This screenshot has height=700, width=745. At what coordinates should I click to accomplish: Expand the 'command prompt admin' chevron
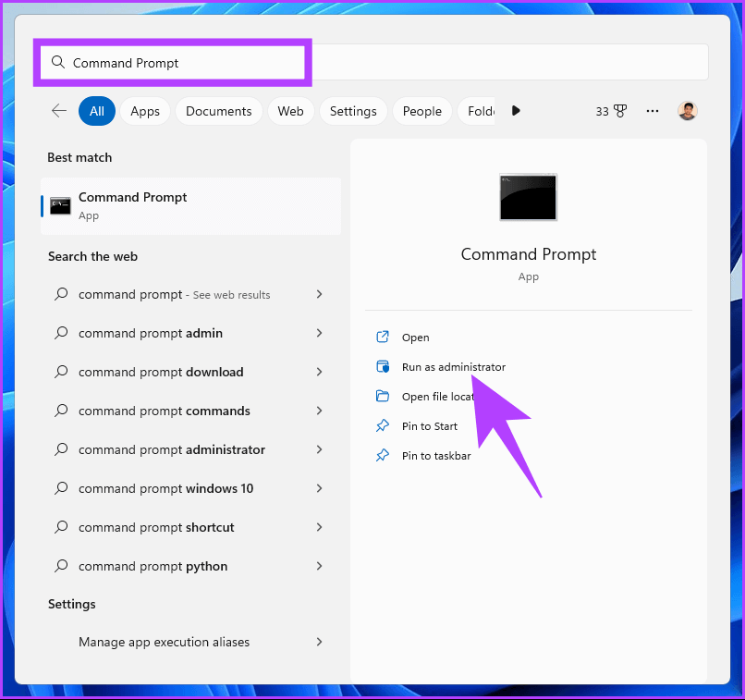pos(319,333)
